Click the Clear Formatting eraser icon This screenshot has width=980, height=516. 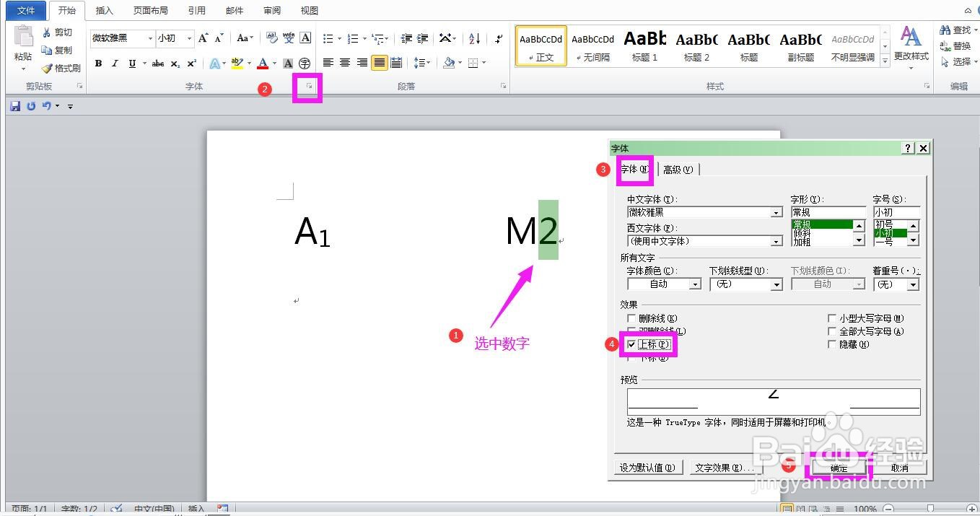[271, 38]
